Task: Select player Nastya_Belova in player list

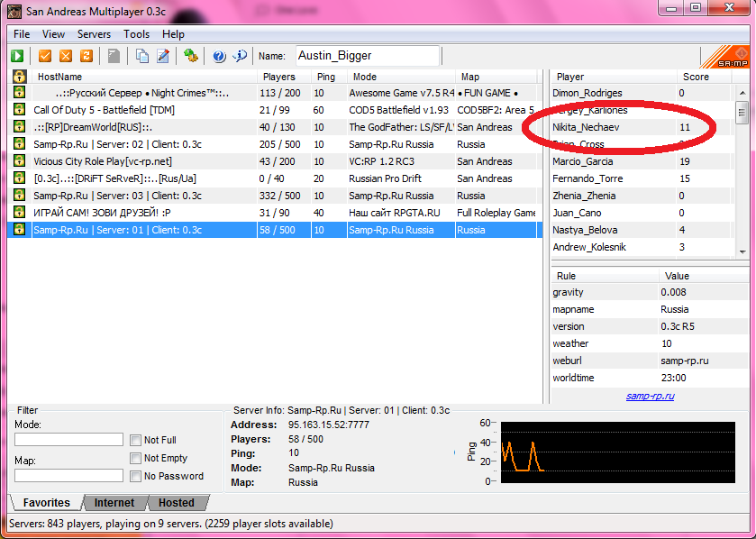Action: pyautogui.click(x=643, y=230)
